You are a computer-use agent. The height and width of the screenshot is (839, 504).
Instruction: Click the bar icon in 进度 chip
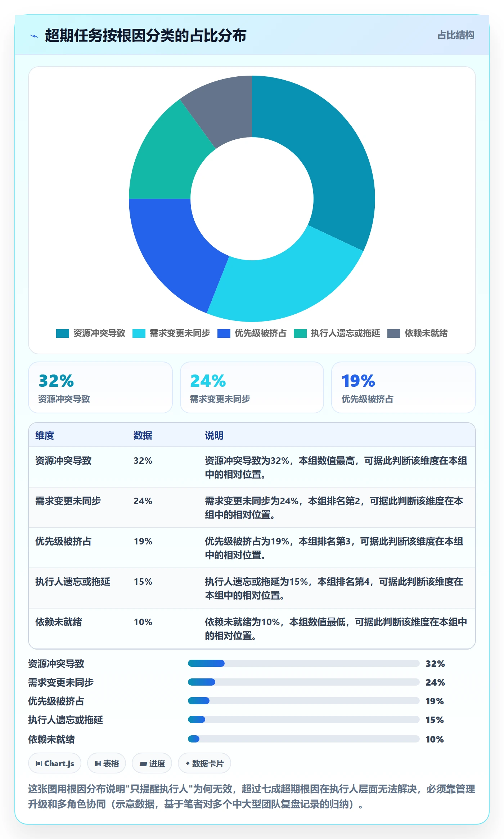pos(143,764)
